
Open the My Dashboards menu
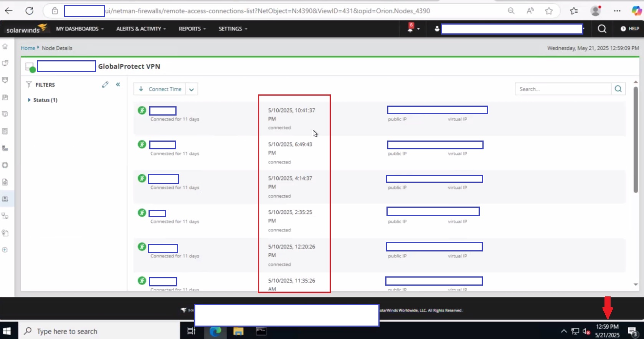click(x=80, y=29)
